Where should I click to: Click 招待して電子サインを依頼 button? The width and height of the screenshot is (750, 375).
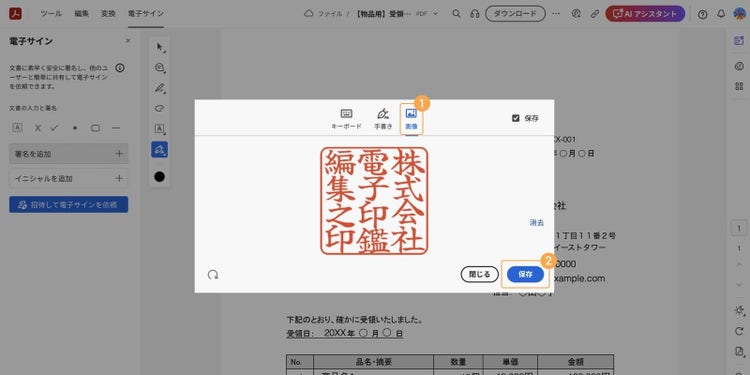coord(69,205)
